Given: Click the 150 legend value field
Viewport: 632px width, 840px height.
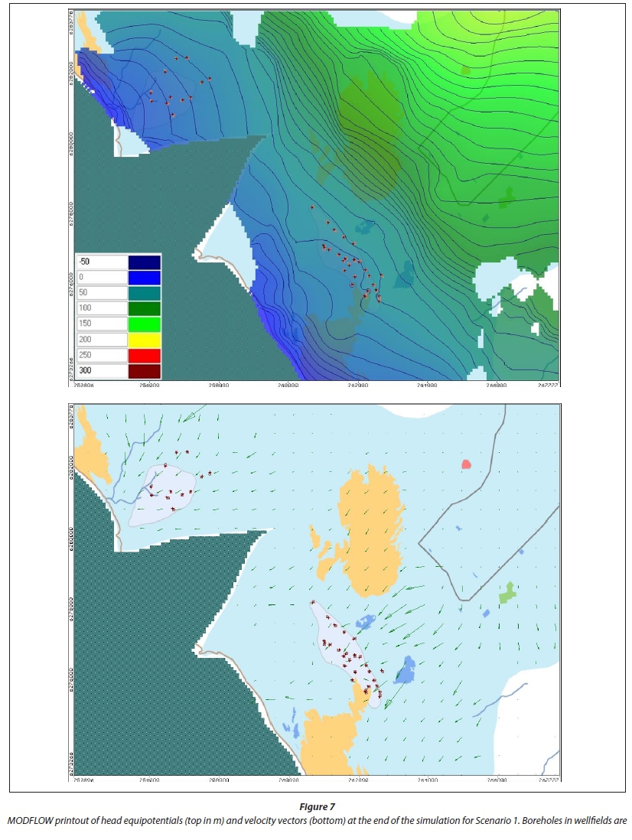Looking at the screenshot, I should point(101,324).
